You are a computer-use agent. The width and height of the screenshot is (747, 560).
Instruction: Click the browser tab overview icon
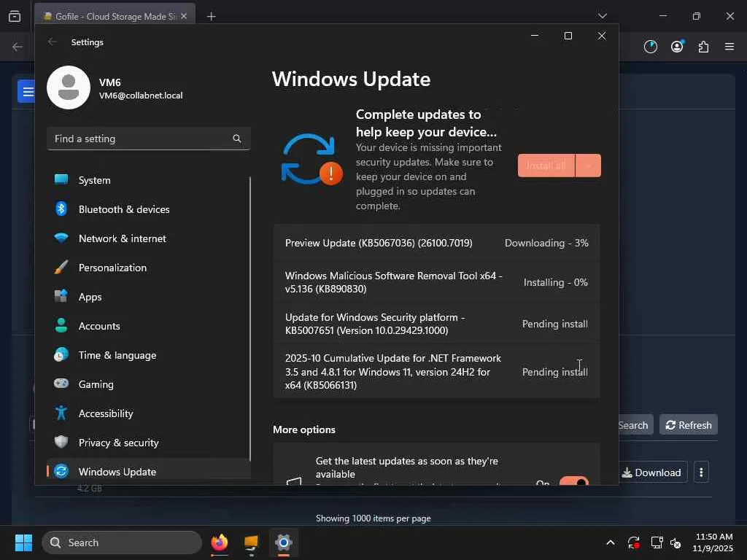[x=15, y=16]
